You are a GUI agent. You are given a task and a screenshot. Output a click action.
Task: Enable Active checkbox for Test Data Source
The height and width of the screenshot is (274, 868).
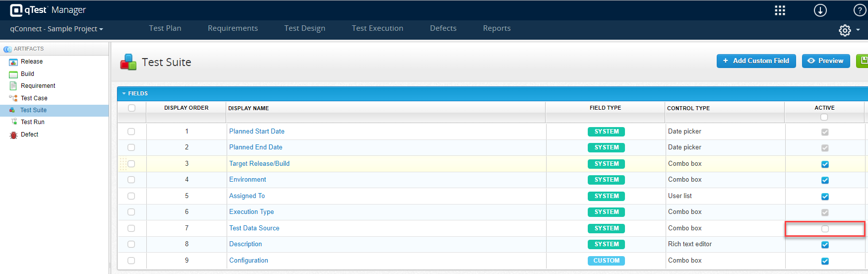pos(825,229)
